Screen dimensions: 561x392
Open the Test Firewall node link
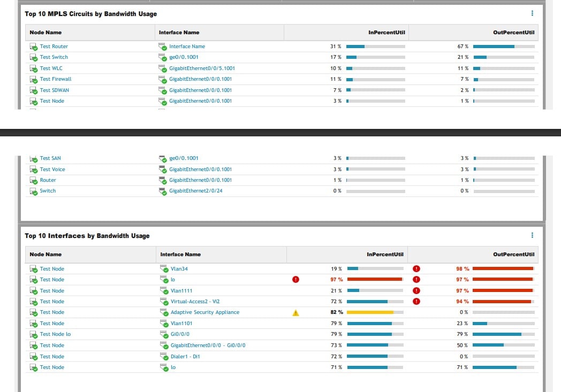(x=56, y=79)
